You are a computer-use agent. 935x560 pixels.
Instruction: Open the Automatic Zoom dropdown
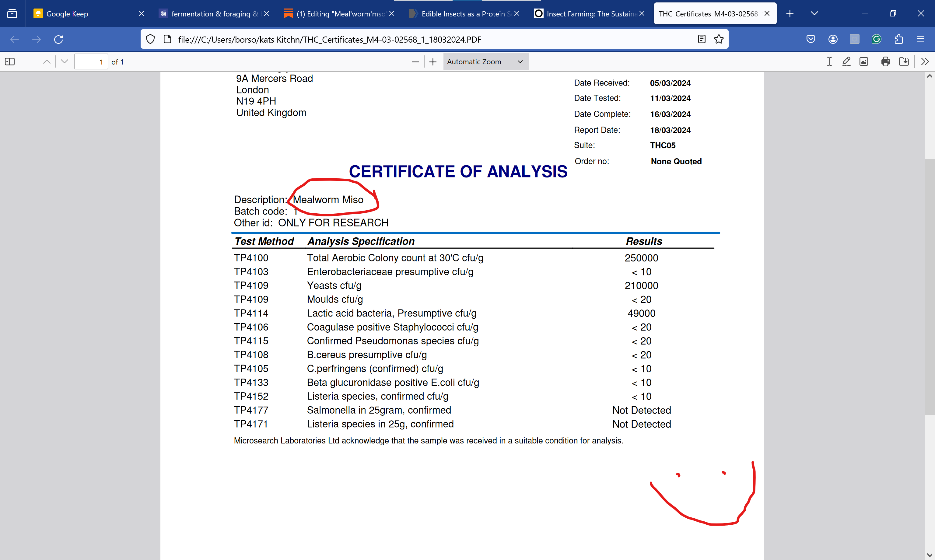click(x=486, y=61)
